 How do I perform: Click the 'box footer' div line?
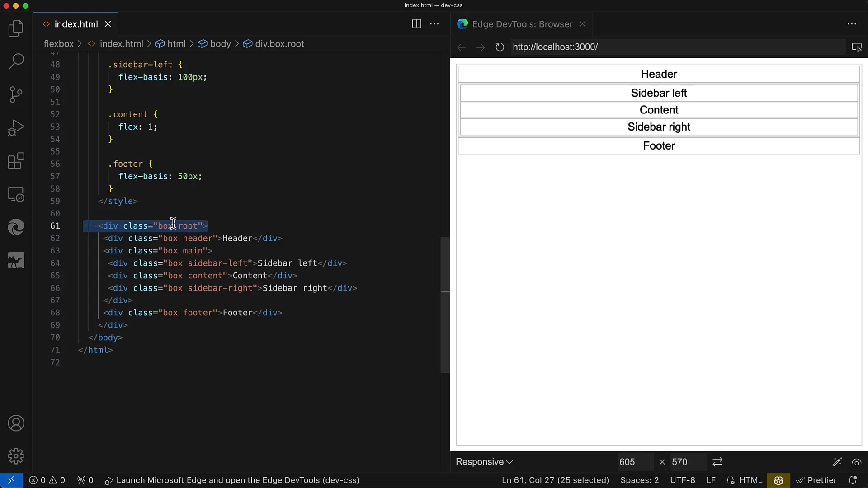[192, 313]
